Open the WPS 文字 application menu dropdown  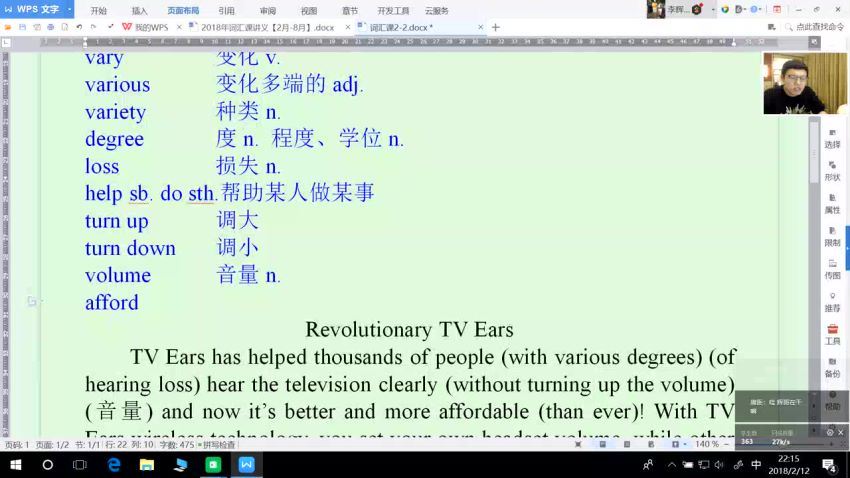38,10
